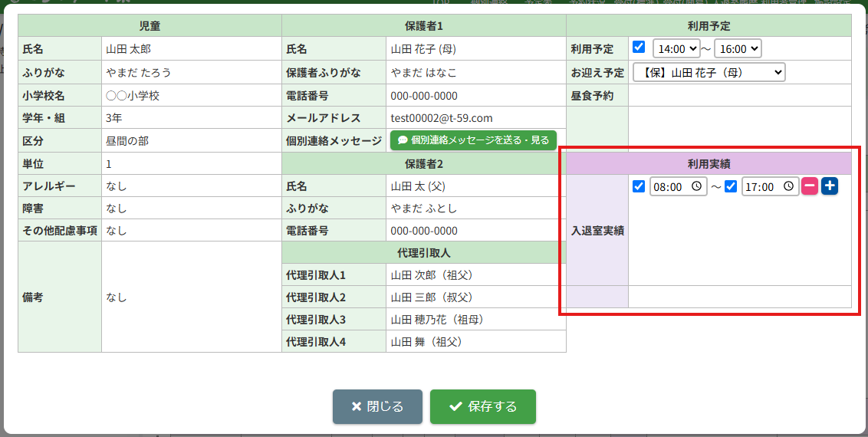
Task: Open the 14:00 start time dropdown
Action: pyautogui.click(x=676, y=48)
